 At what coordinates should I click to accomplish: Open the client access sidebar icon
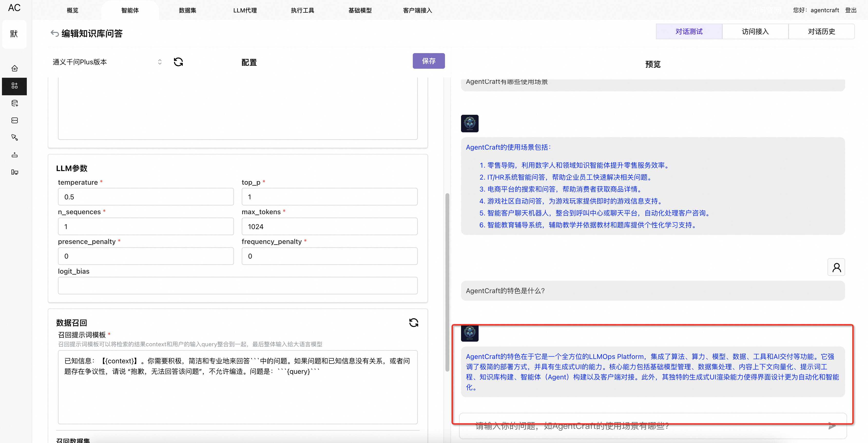pyautogui.click(x=14, y=172)
